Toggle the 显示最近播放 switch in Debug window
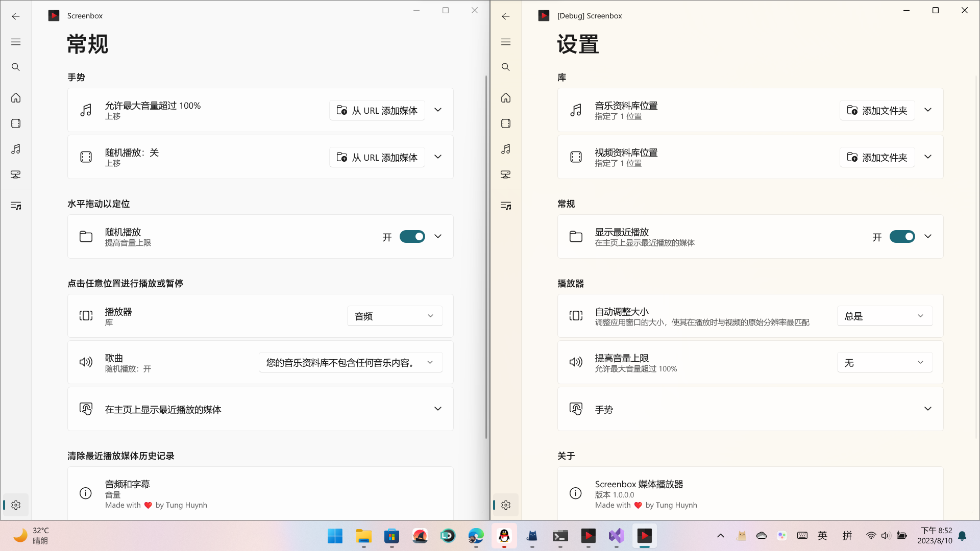This screenshot has height=551, width=980. (x=902, y=236)
